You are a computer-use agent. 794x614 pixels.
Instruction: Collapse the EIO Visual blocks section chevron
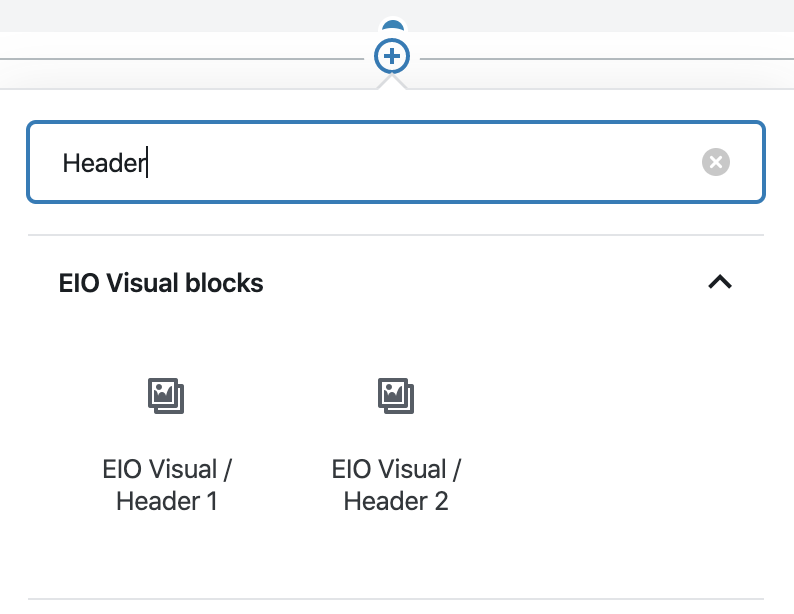click(x=720, y=282)
